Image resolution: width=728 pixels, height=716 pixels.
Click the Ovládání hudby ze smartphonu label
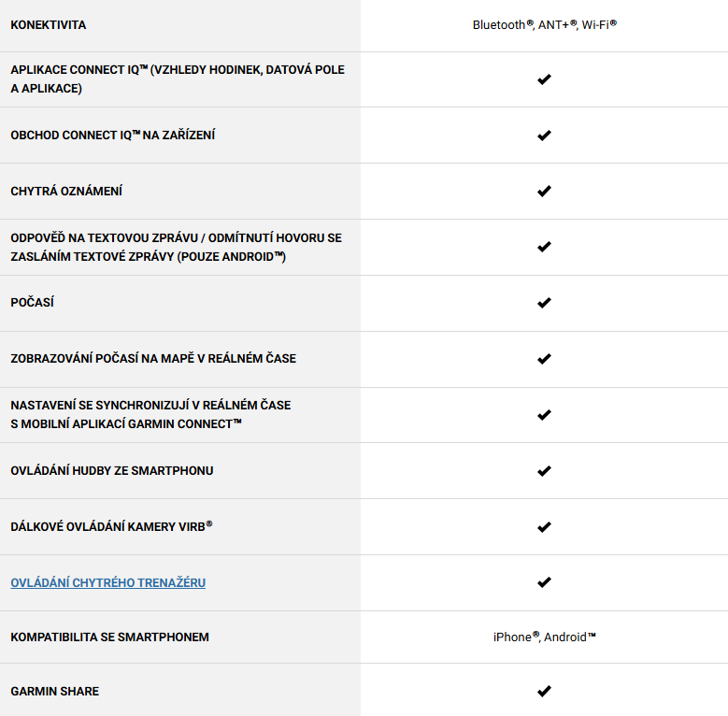(x=112, y=471)
